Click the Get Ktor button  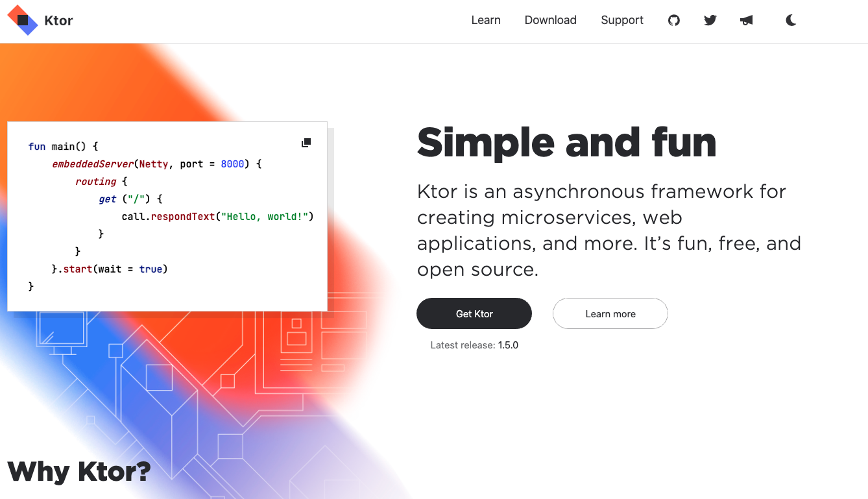tap(474, 313)
